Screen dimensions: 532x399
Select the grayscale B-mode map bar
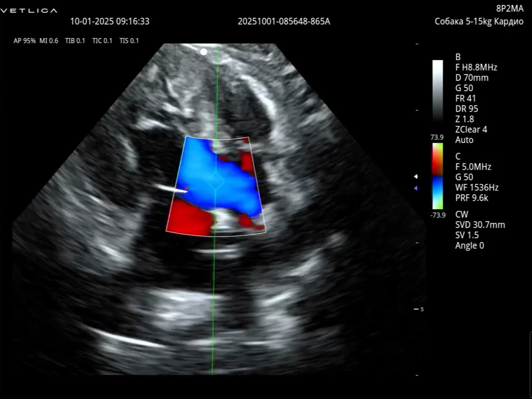[x=438, y=91]
